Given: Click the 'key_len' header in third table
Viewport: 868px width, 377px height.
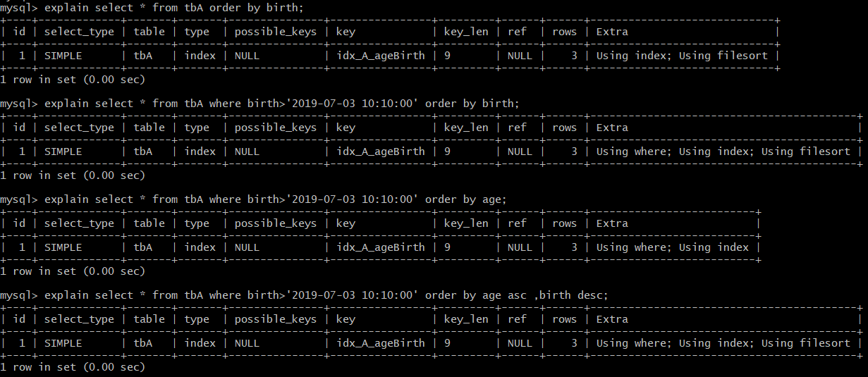Looking at the screenshot, I should pos(466,223).
